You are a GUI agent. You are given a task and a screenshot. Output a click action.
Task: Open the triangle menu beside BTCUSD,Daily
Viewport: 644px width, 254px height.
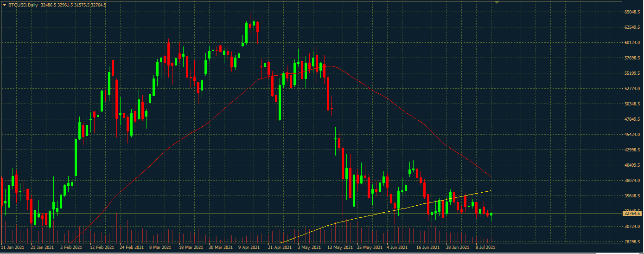5,5
